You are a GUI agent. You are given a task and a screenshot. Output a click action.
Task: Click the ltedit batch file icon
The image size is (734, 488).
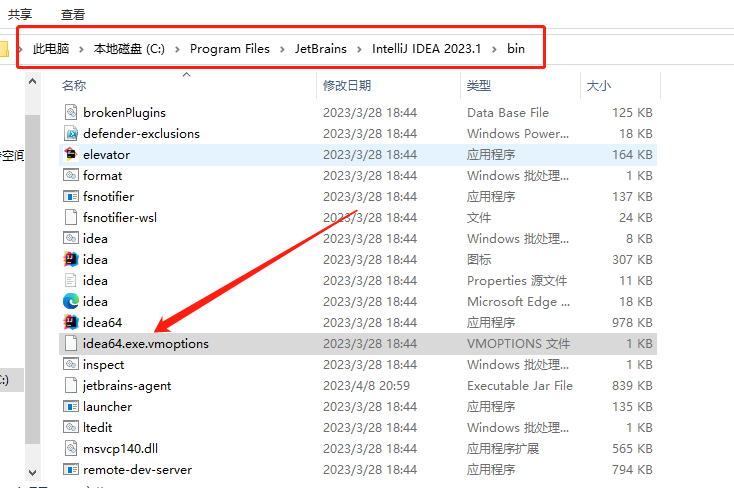(71, 427)
